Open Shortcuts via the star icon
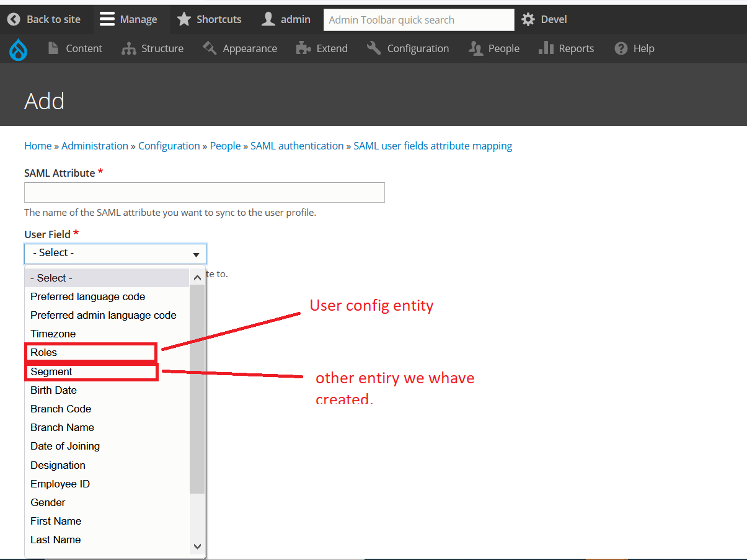The height and width of the screenshot is (560, 747). [184, 20]
